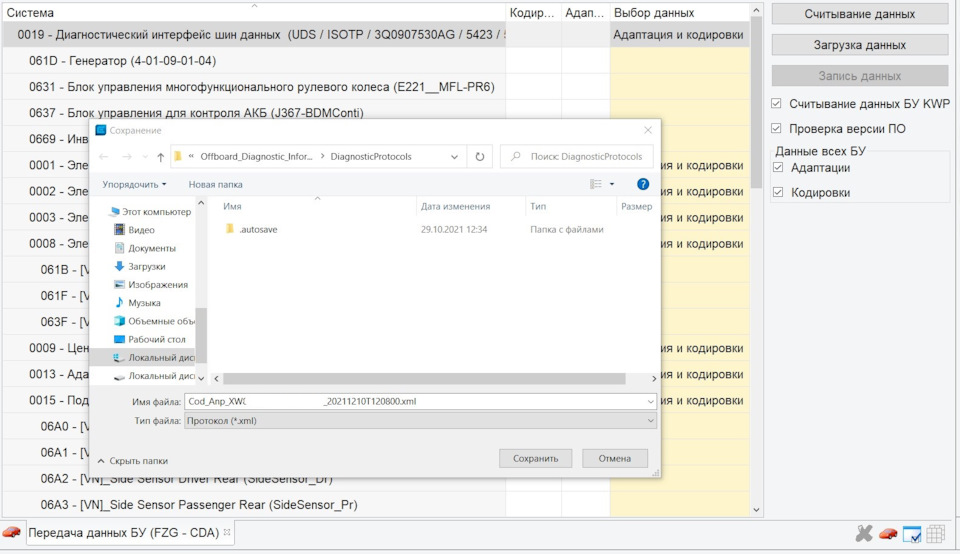Viewport: 960px width, 554px height.
Task: Close the Сохранение dialog
Action: [648, 130]
